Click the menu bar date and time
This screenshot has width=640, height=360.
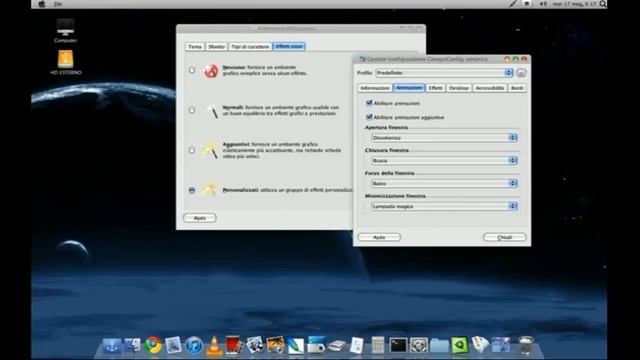(x=574, y=4)
